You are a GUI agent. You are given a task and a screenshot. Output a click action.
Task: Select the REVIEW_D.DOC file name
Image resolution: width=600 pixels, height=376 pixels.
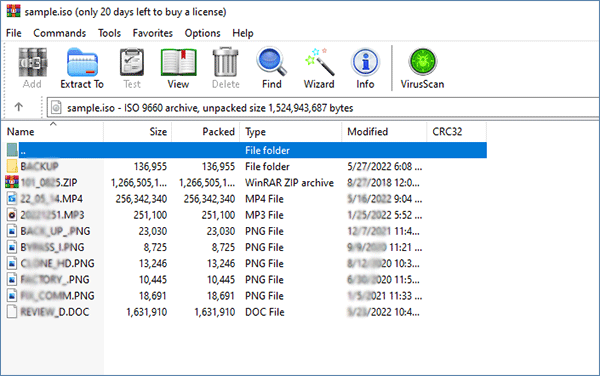[55, 312]
